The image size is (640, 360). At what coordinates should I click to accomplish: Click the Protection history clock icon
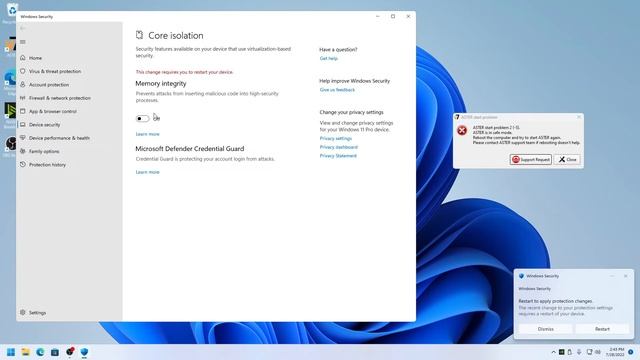23,164
